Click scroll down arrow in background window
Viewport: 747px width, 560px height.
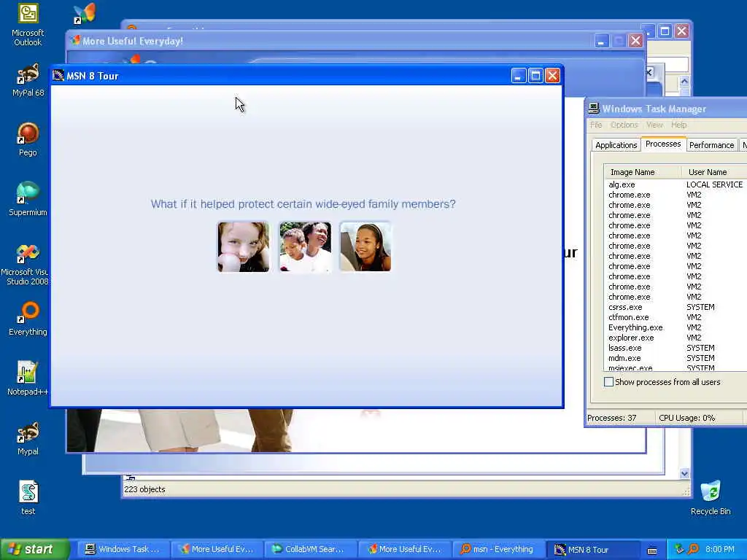[684, 473]
